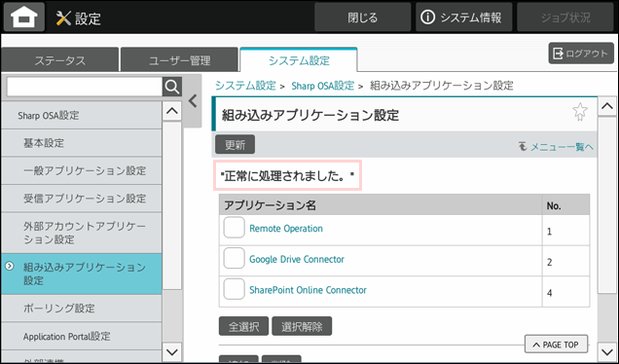Click No. cell for Google Drive Connector

[x=565, y=261]
